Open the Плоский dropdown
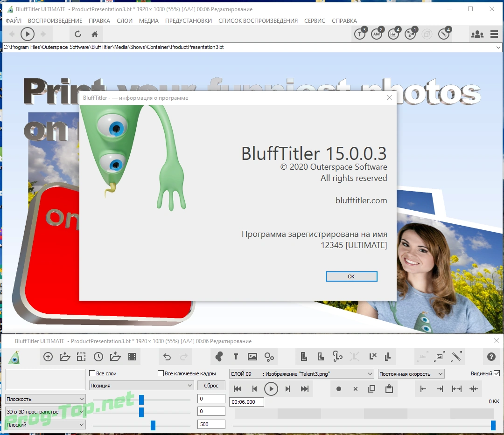 tap(45, 425)
